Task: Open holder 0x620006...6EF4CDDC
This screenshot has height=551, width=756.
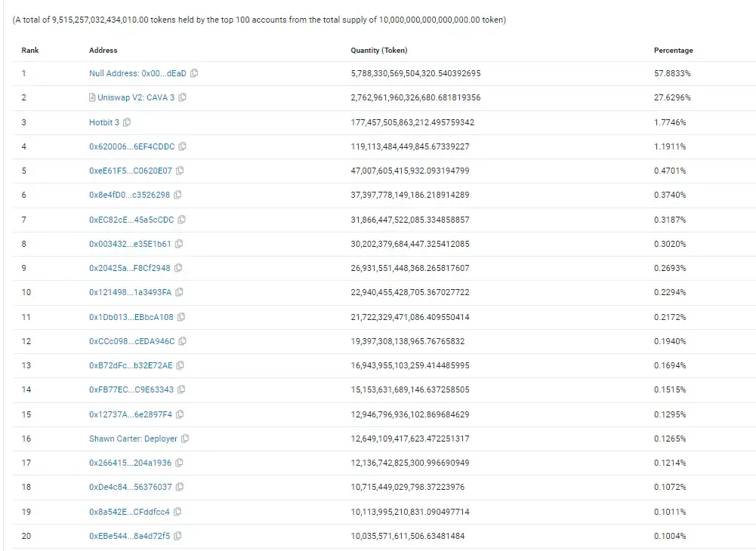Action: 131,146
